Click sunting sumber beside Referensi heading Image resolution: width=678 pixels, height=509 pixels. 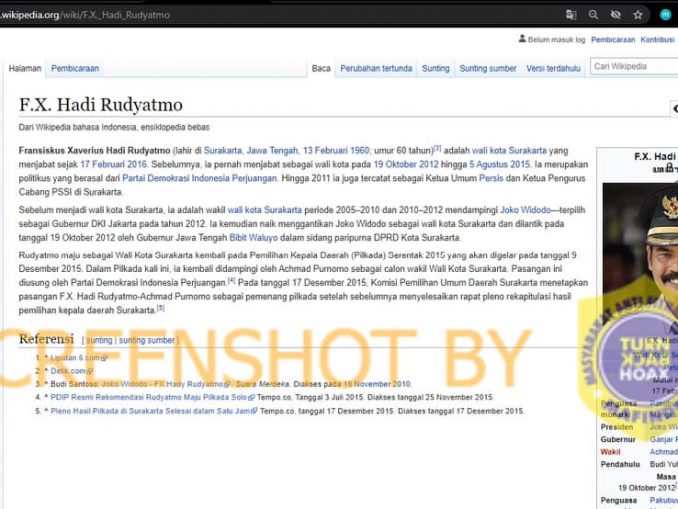pyautogui.click(x=147, y=340)
